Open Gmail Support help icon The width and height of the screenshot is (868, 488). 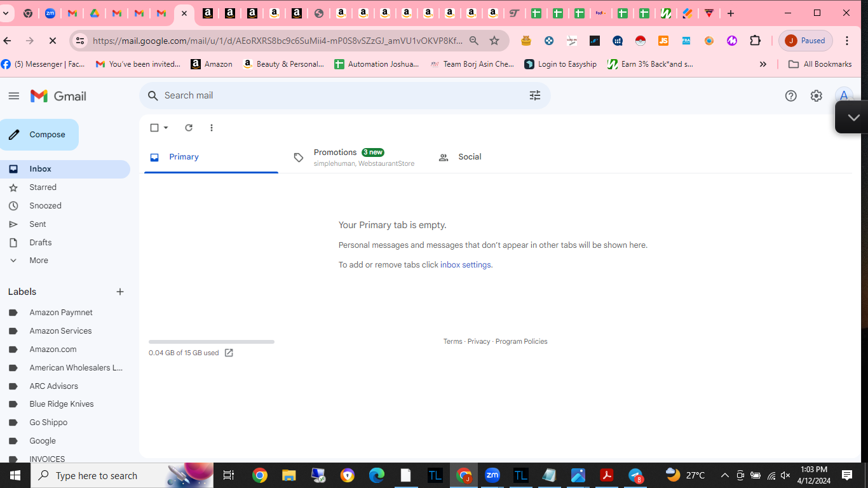point(790,96)
